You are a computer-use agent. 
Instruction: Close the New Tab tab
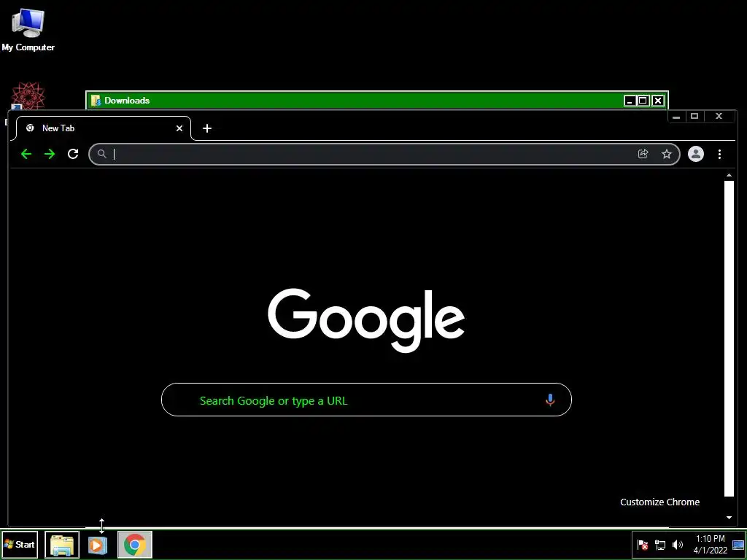tap(179, 128)
